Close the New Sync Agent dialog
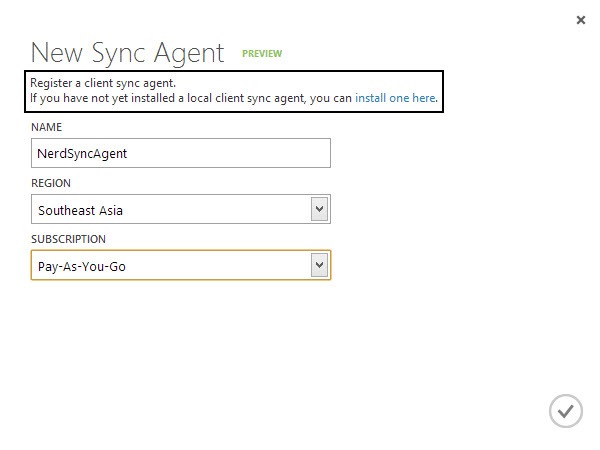Screen dimensions: 600x450 click(x=580, y=20)
